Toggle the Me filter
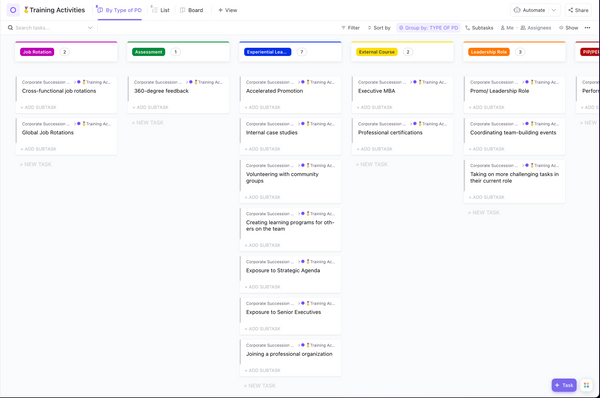 pyautogui.click(x=507, y=28)
